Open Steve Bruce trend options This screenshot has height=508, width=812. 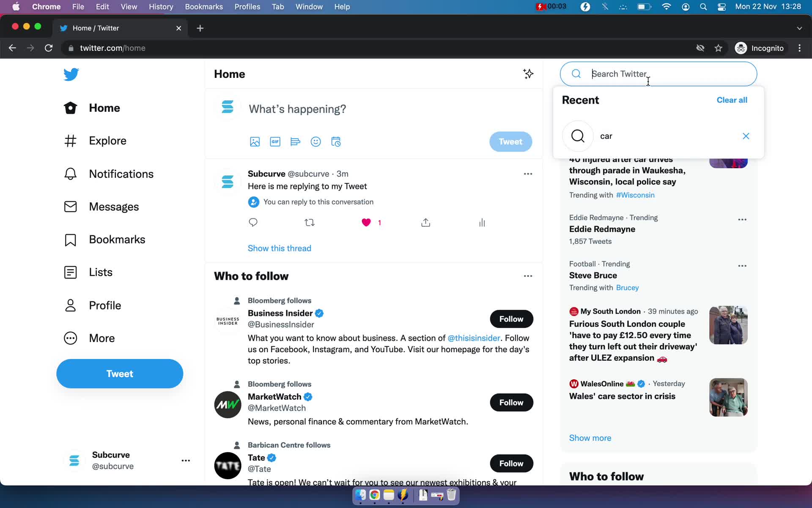(x=742, y=266)
